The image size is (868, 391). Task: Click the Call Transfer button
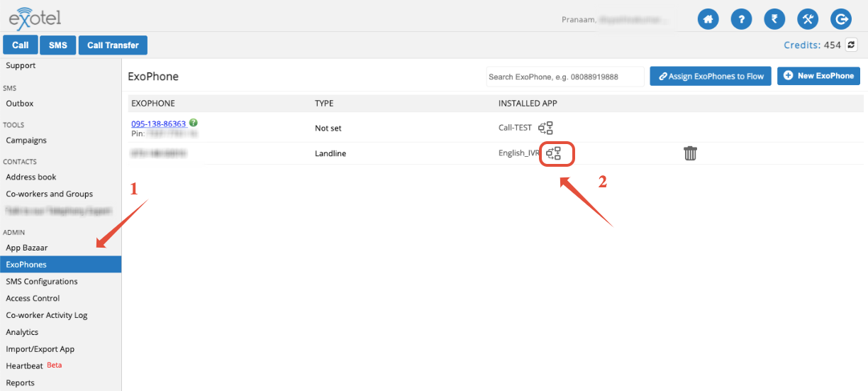[113, 45]
